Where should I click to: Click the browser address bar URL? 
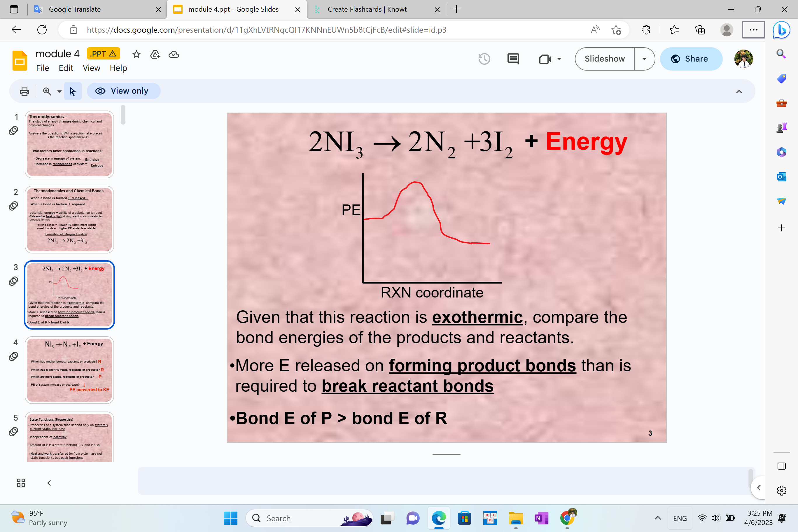[x=266, y=30]
